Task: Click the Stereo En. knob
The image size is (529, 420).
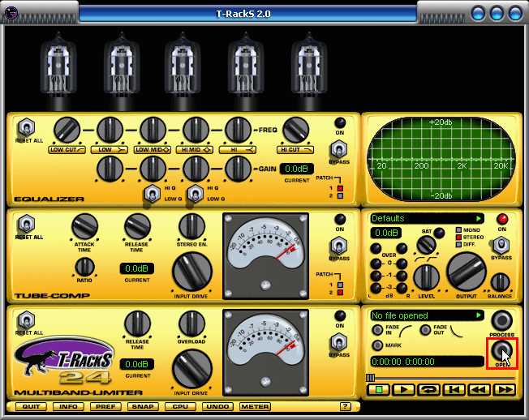Action: [x=191, y=226]
